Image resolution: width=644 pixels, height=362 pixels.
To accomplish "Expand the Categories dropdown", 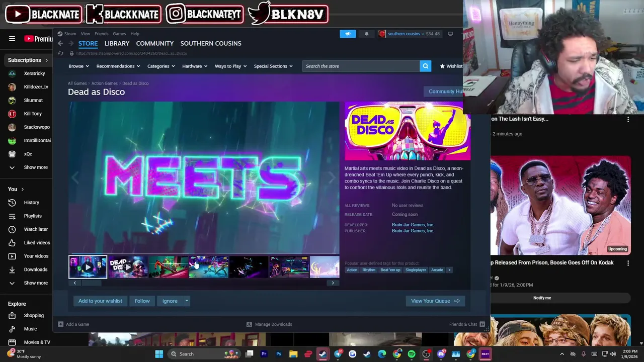I will click(161, 66).
